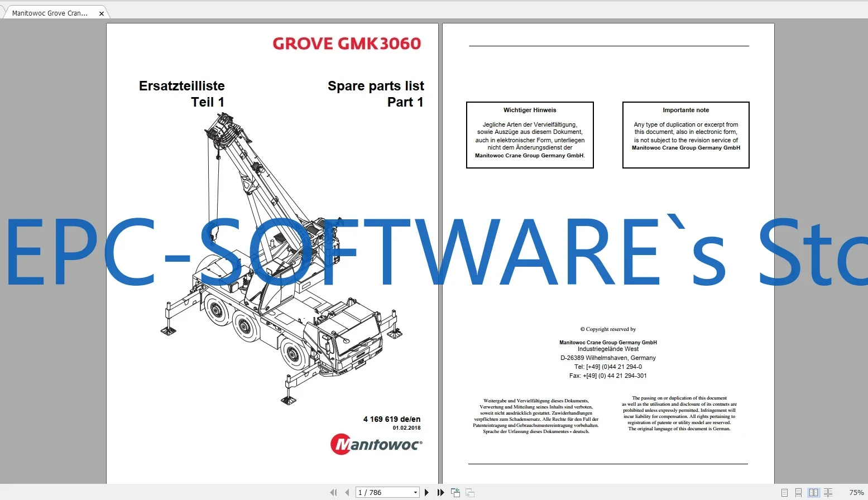The width and height of the screenshot is (868, 500).
Task: Close the Manitowoc Grove document tab
Action: point(101,13)
